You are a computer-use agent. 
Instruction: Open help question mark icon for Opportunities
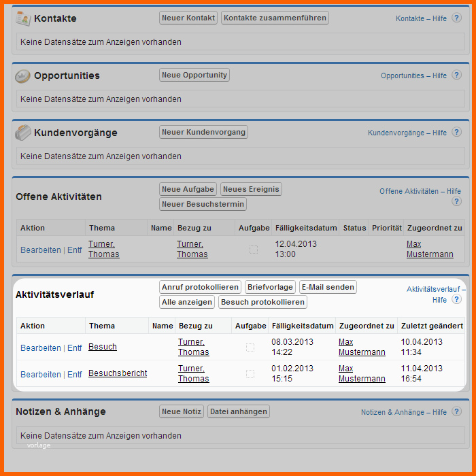pyautogui.click(x=456, y=75)
